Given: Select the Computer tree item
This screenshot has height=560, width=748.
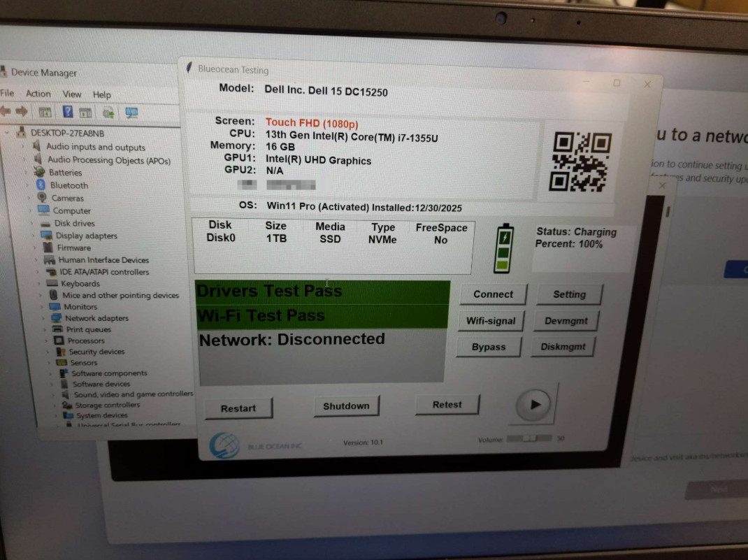Looking at the screenshot, I should pyautogui.click(x=71, y=210).
